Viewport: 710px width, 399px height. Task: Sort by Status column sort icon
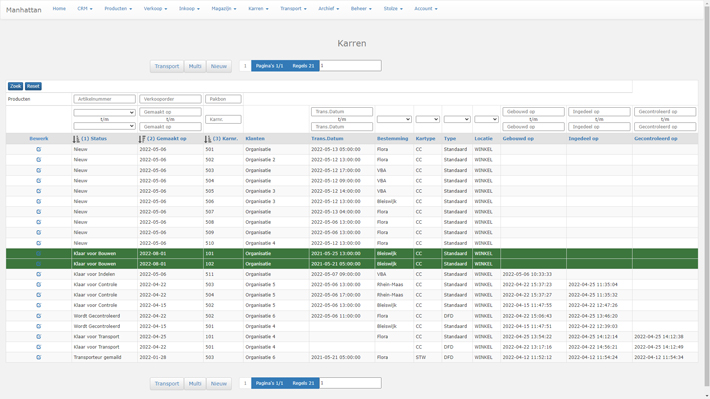click(x=76, y=139)
